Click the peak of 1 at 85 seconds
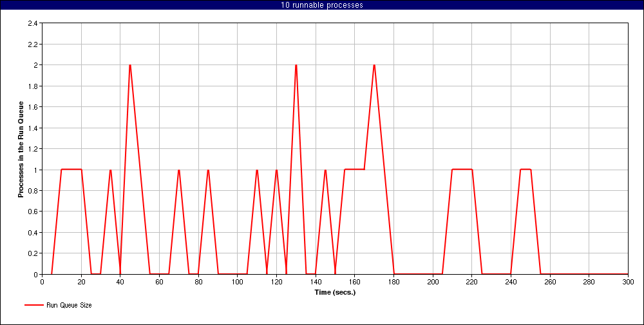Viewport: 644px width, 325px height. click(208, 170)
